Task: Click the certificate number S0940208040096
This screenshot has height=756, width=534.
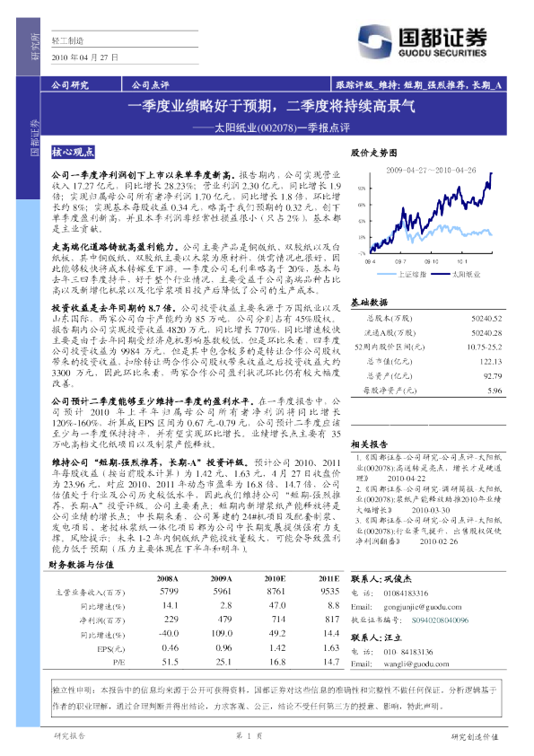Action: pos(440,620)
